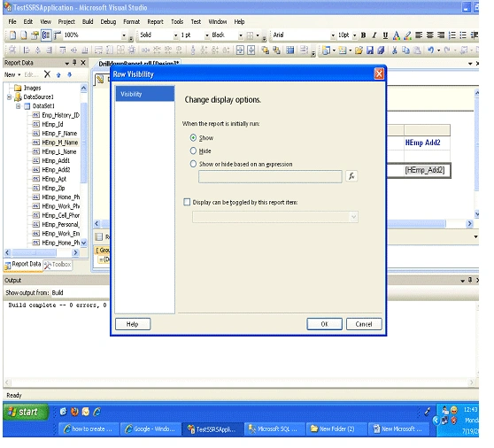Click the Cancel button

click(364, 324)
